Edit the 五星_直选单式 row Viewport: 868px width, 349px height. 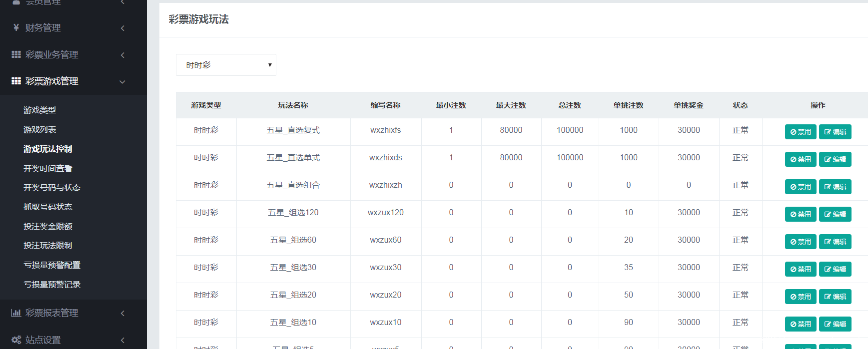point(835,159)
